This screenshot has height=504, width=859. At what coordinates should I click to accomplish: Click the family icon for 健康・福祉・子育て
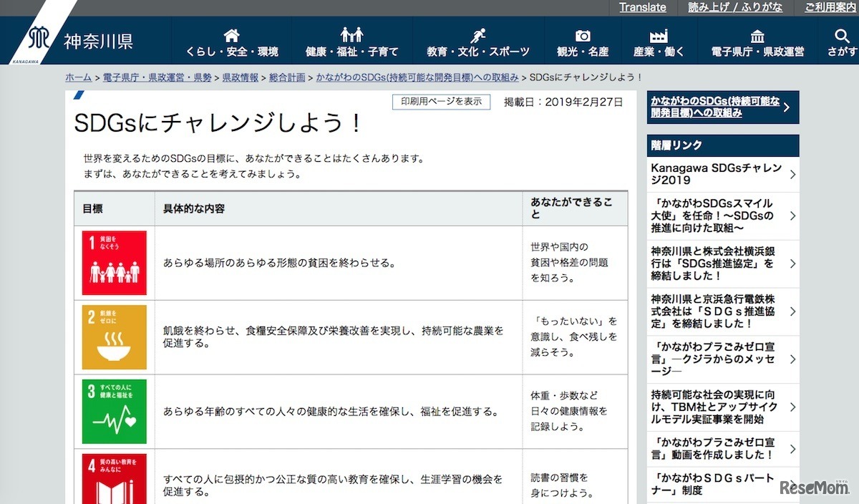[351, 33]
